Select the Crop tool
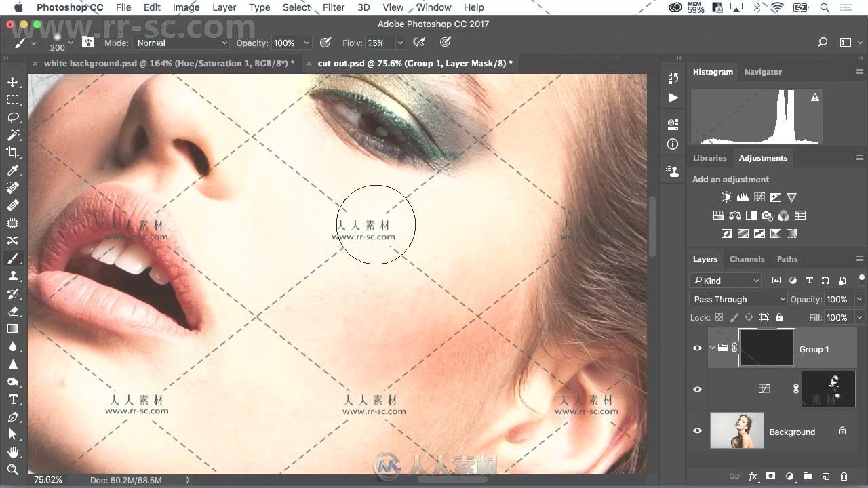Screen dimensions: 868x488 13,152
